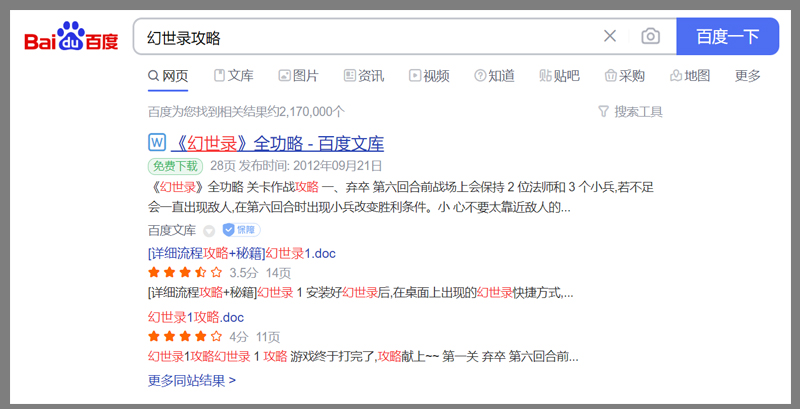Click the 14页 page count text
This screenshot has width=800, height=409.
pyautogui.click(x=278, y=273)
